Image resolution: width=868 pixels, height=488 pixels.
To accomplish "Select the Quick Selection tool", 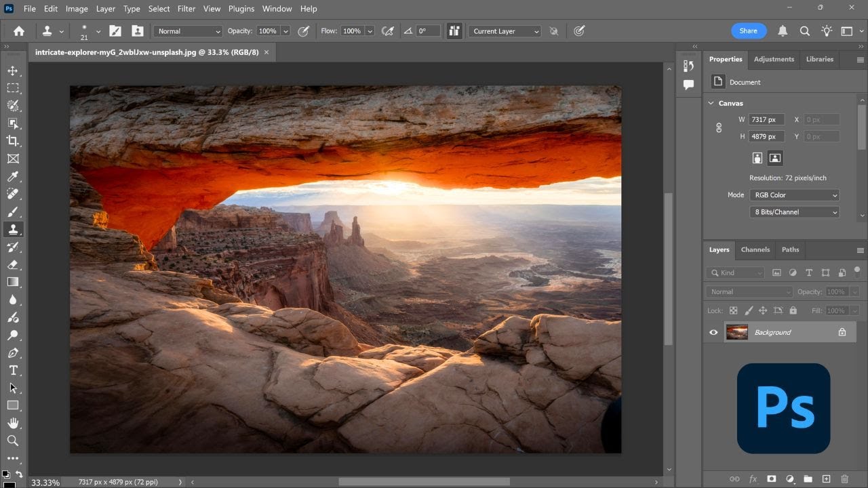I will click(13, 106).
